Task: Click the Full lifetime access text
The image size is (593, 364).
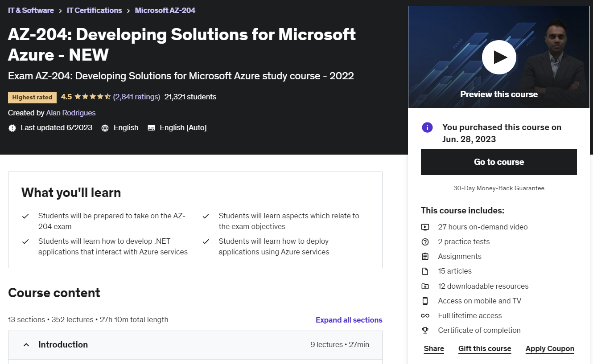Action: coord(470,315)
